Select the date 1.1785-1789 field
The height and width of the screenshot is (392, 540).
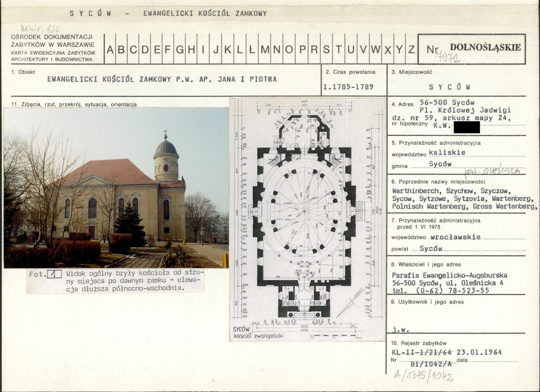coord(348,87)
